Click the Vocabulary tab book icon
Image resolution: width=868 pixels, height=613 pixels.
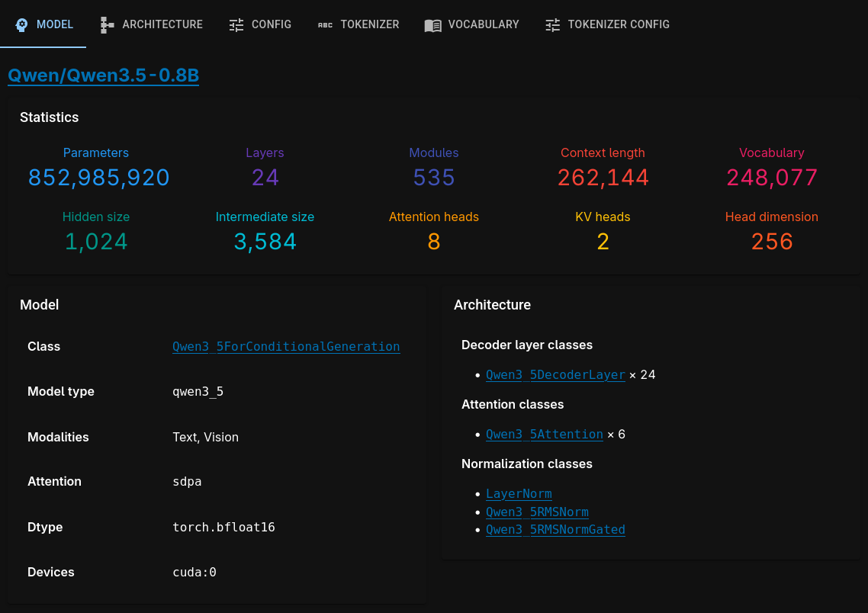pyautogui.click(x=433, y=25)
